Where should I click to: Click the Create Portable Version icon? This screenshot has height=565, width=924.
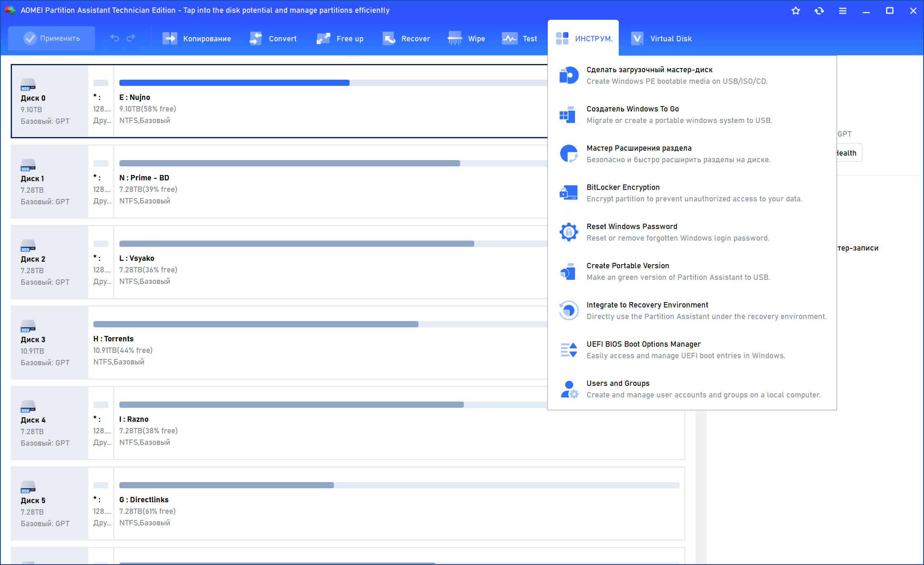pos(568,272)
